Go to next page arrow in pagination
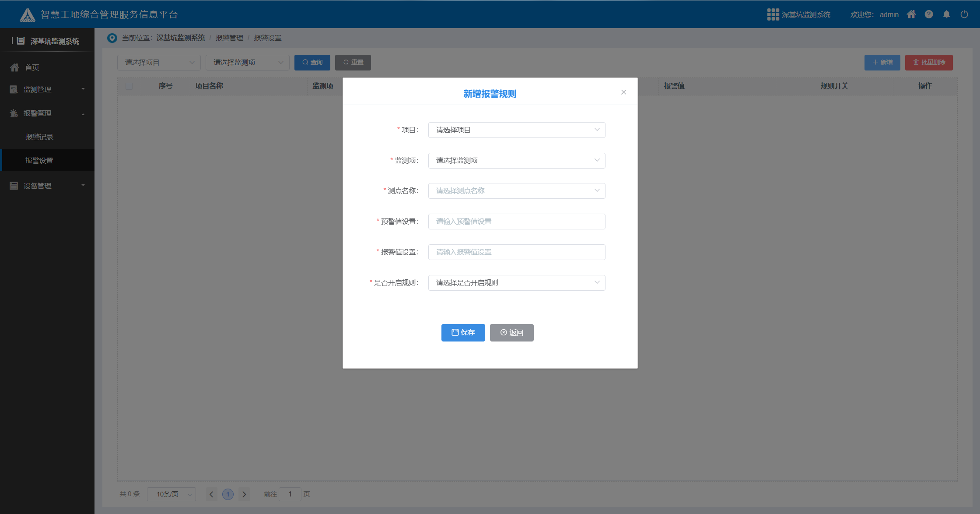This screenshot has height=514, width=980. pos(244,494)
